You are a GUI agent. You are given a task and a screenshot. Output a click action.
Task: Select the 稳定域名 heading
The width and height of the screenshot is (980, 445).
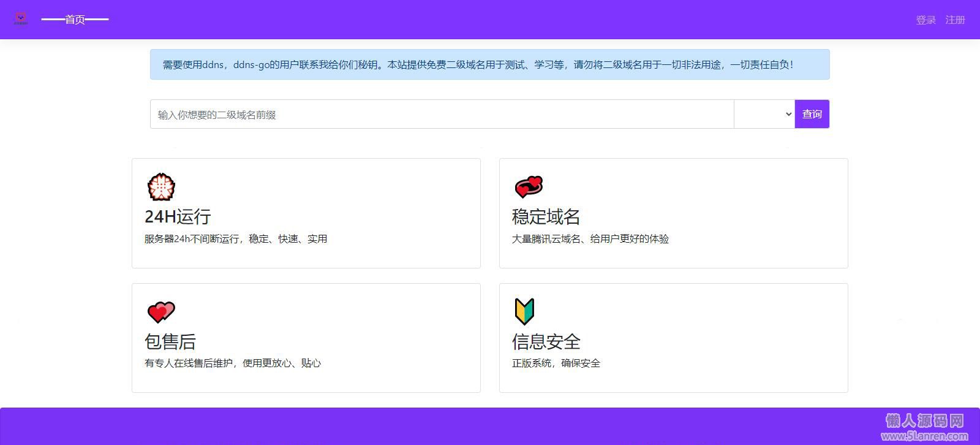(x=546, y=216)
